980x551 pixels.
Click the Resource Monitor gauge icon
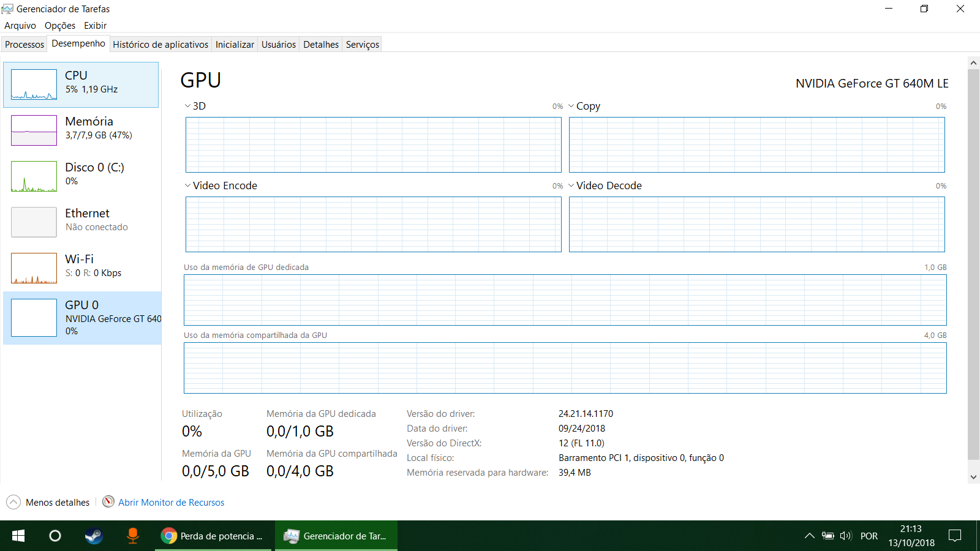[x=108, y=501]
